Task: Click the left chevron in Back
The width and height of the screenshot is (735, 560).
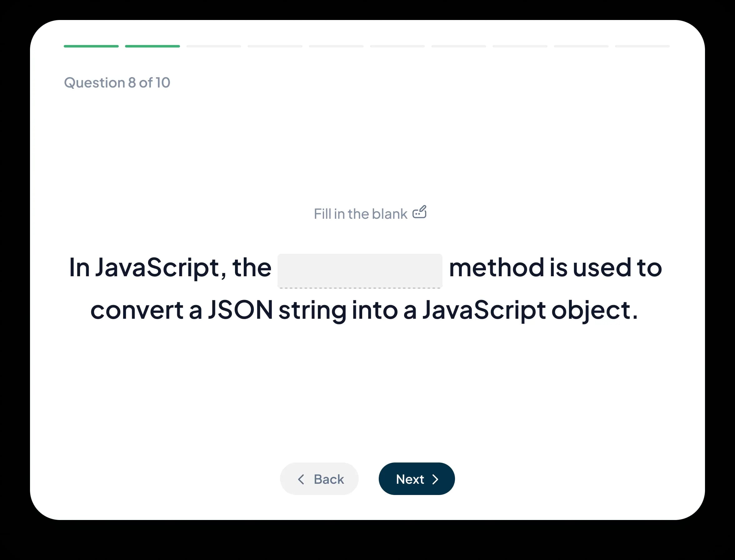Action: click(x=301, y=479)
